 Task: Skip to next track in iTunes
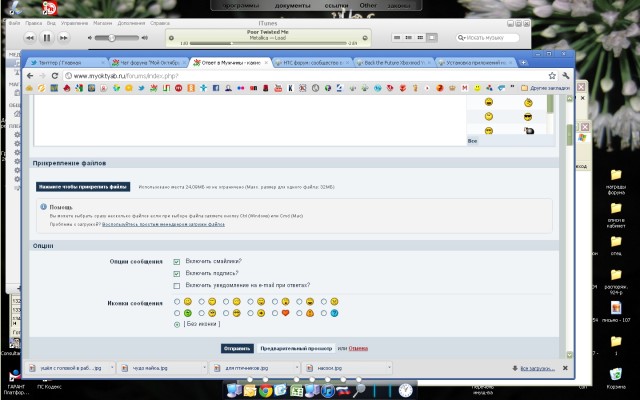[x=65, y=37]
